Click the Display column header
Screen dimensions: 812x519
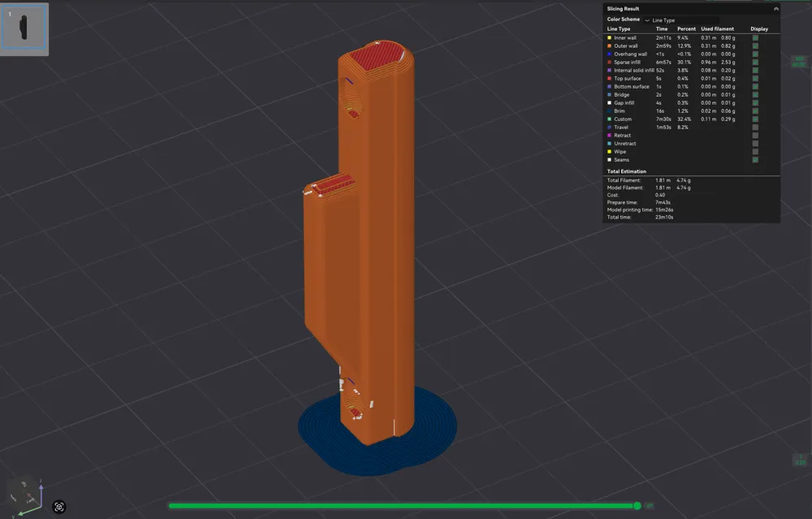click(758, 28)
